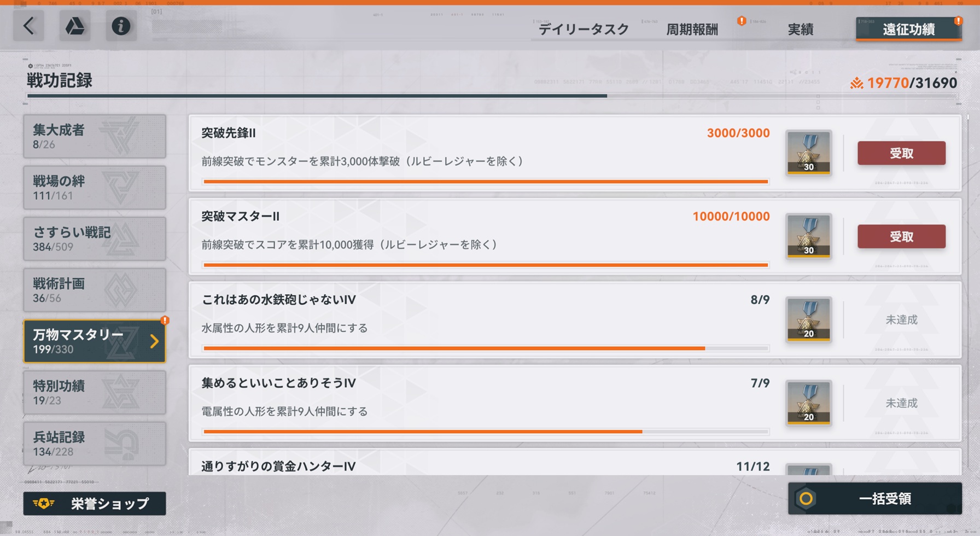This screenshot has height=536, width=980.
Task: Select the さすらい戦記 category
Action: tap(95, 238)
